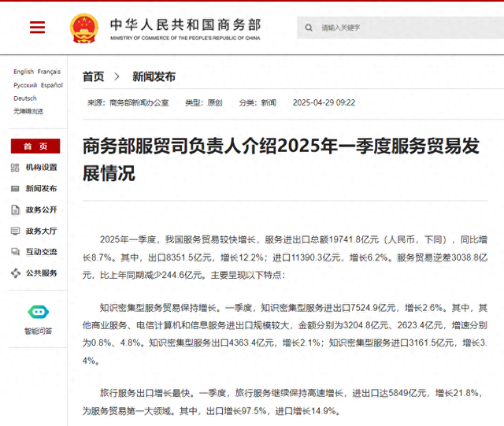Open 政务公开 in the sidebar menu

[41, 210]
